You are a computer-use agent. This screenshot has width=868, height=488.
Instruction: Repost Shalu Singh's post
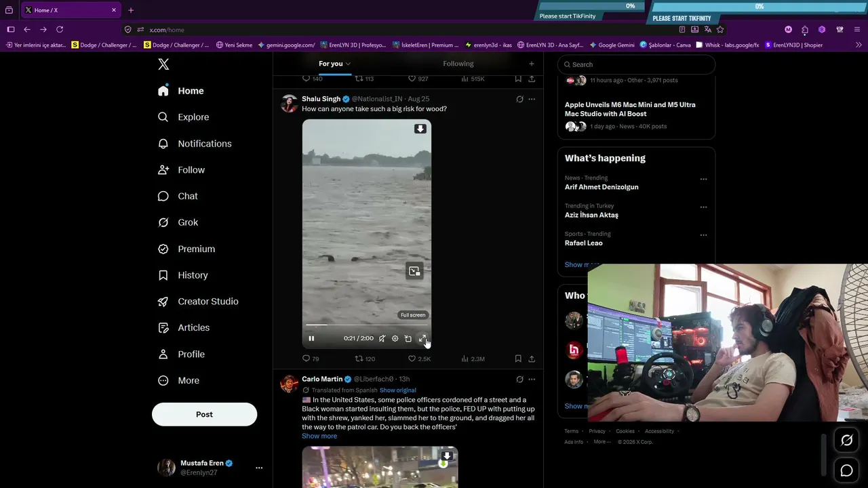[365, 359]
